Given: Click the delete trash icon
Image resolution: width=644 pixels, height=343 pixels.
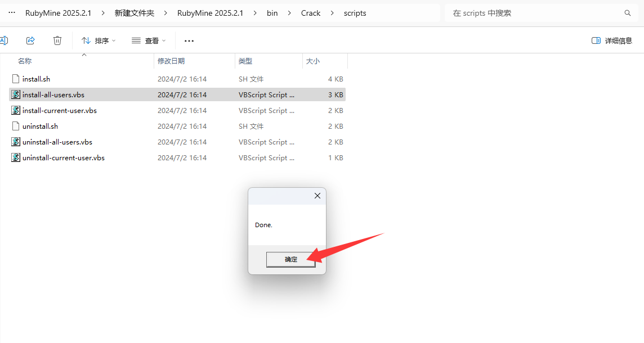Looking at the screenshot, I should [57, 40].
